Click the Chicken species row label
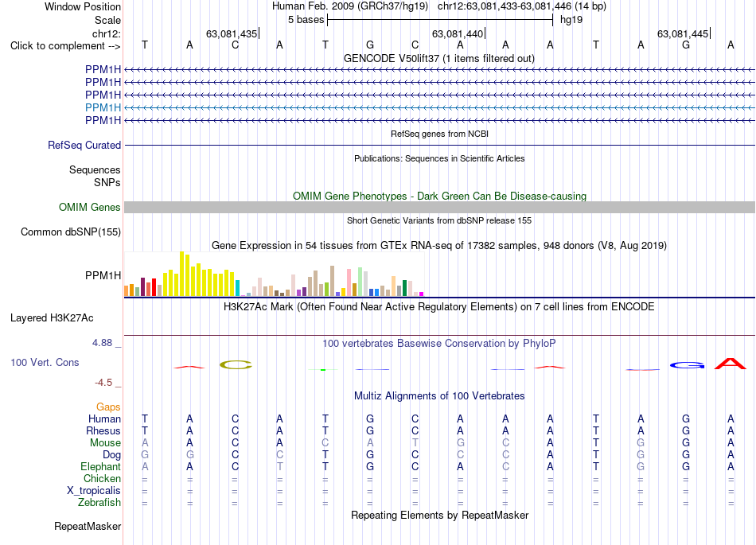 [x=102, y=478]
